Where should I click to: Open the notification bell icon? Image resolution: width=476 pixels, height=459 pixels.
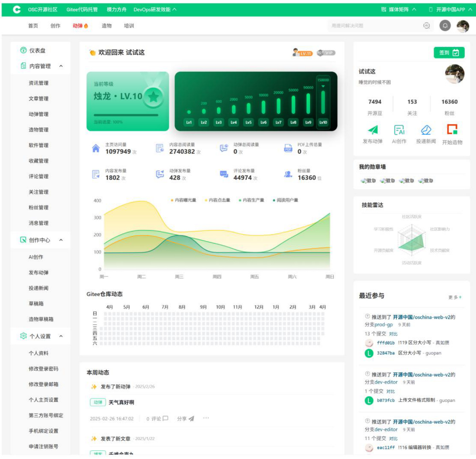(x=445, y=26)
